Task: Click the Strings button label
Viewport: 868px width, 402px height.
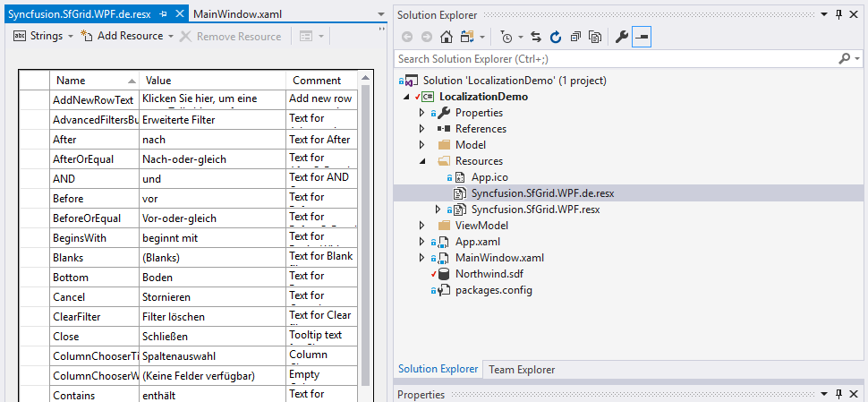Action: 47,36
